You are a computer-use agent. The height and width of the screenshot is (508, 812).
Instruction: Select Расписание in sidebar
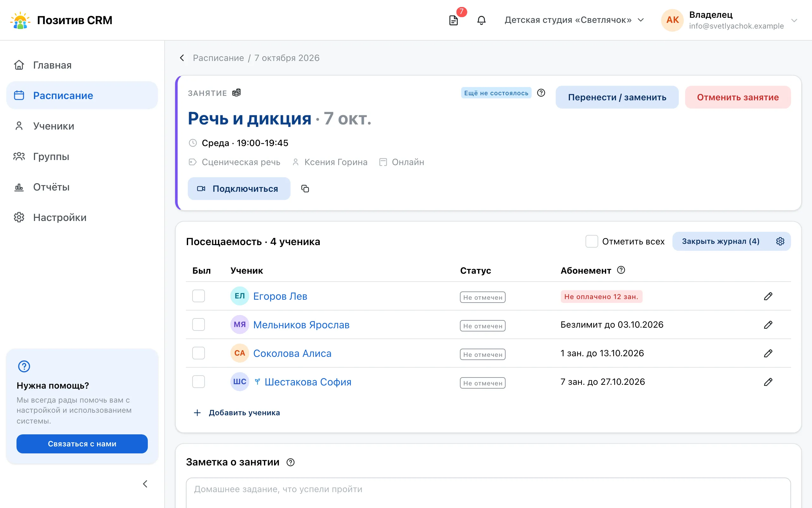point(82,96)
